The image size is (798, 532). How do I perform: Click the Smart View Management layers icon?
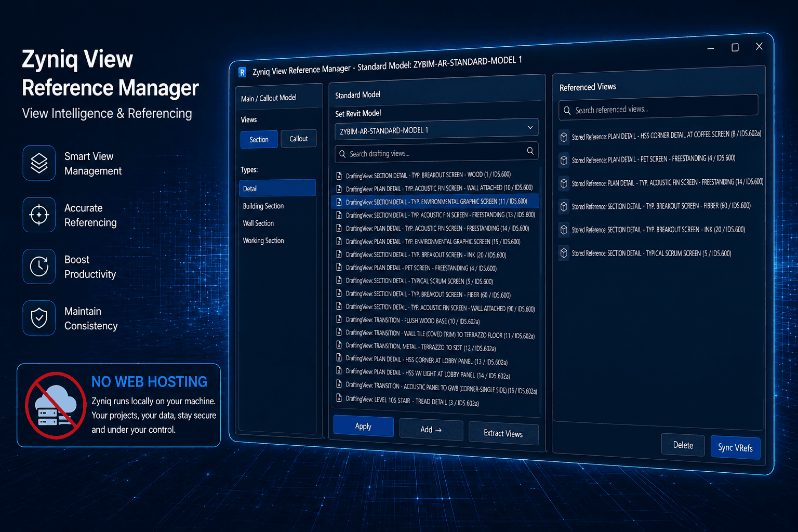point(39,163)
